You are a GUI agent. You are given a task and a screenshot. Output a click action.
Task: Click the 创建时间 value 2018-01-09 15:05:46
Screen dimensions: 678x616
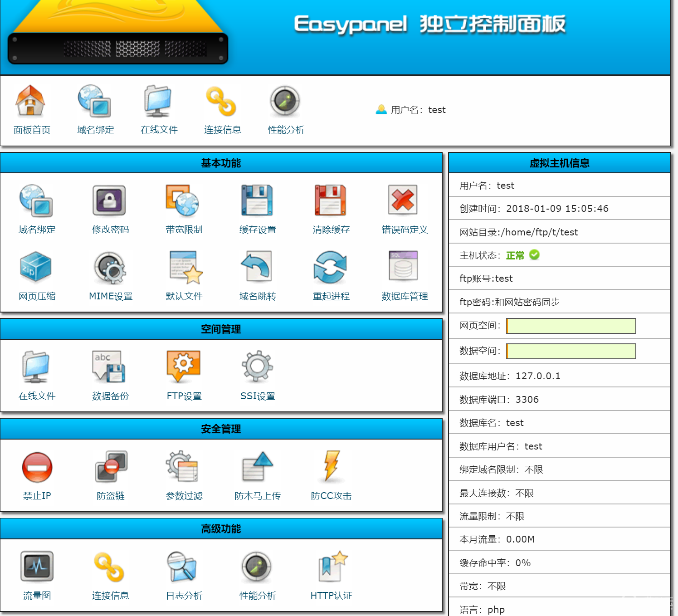[x=557, y=209]
